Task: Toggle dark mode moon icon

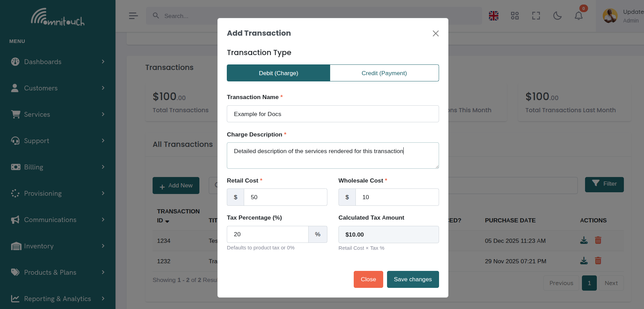Action: (x=557, y=16)
